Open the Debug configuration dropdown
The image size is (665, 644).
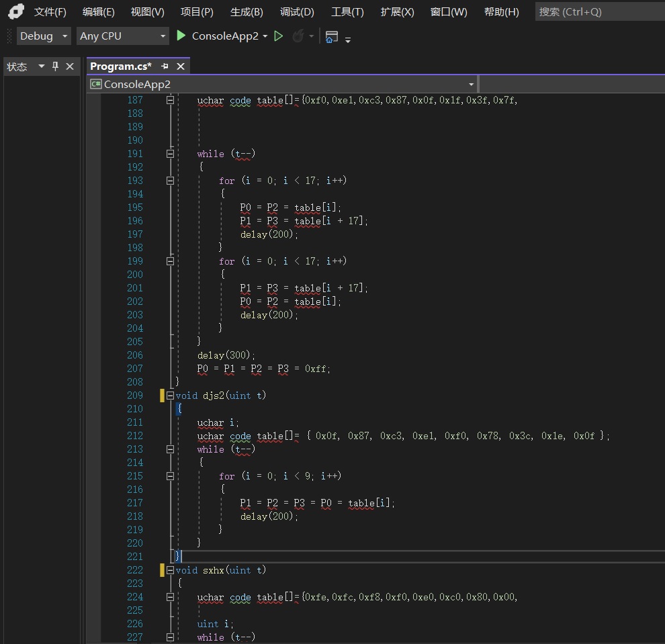43,36
